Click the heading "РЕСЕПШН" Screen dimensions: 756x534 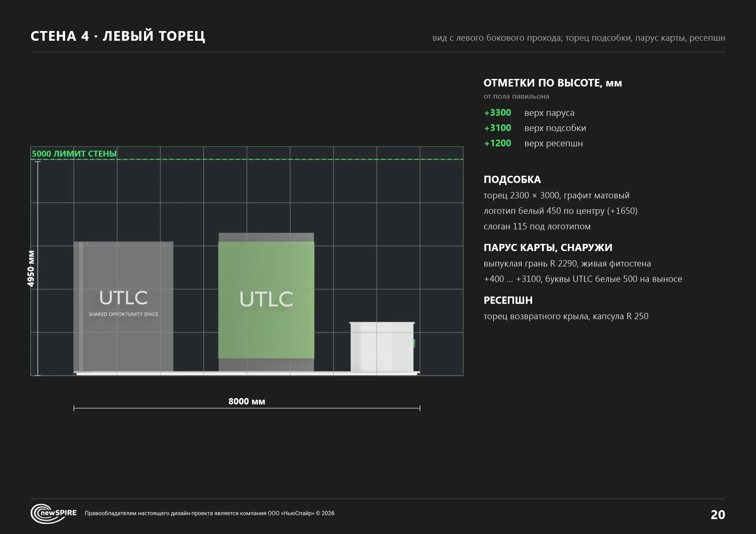click(x=508, y=300)
